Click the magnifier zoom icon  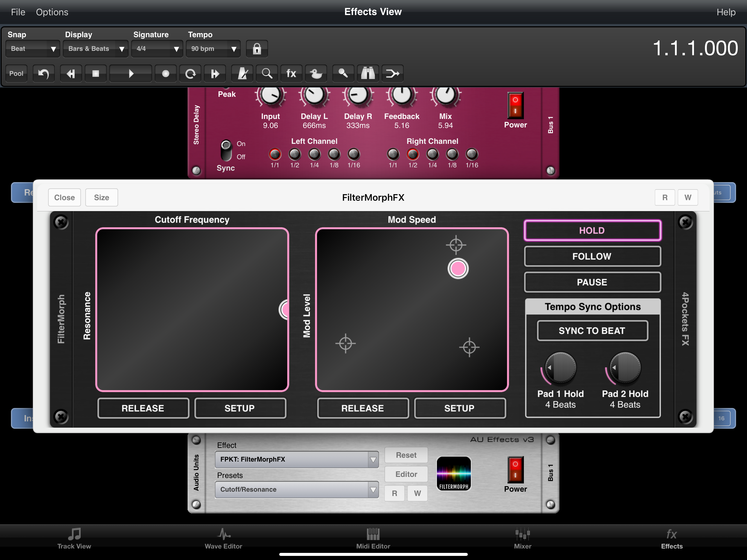point(267,73)
